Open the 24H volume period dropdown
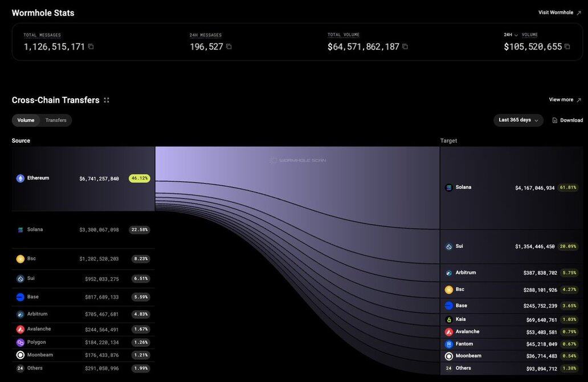The height and width of the screenshot is (382, 588). click(x=511, y=35)
